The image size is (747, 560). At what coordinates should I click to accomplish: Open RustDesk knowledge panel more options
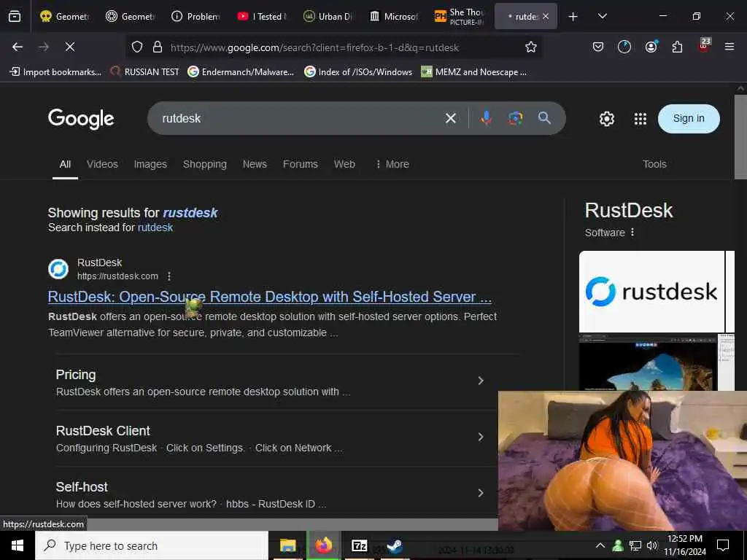click(632, 233)
